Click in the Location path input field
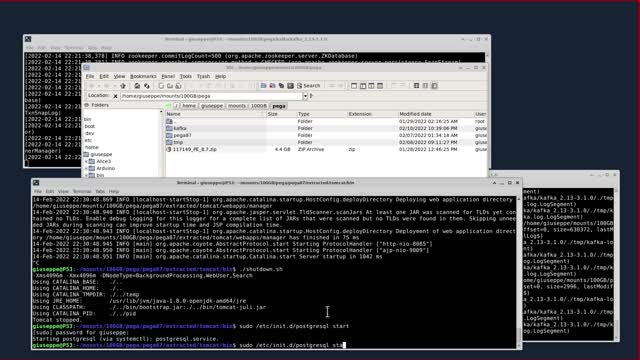This screenshot has height=360, width=640. (x=211, y=96)
